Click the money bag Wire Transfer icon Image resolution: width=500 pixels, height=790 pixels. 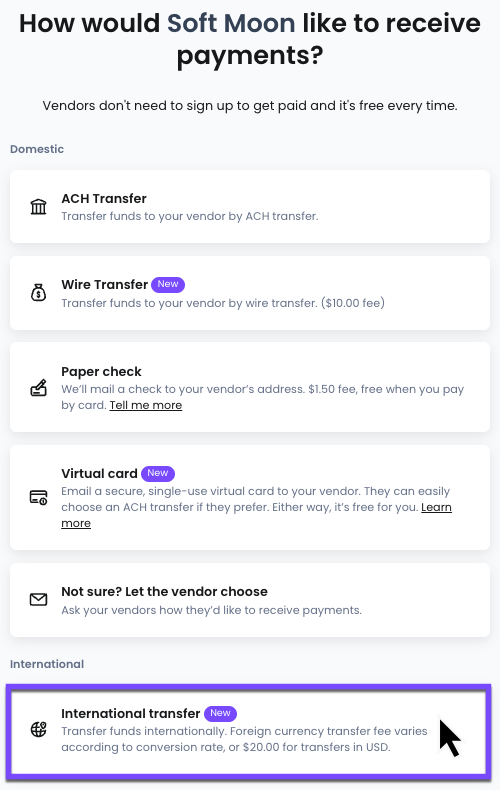[x=38, y=293]
